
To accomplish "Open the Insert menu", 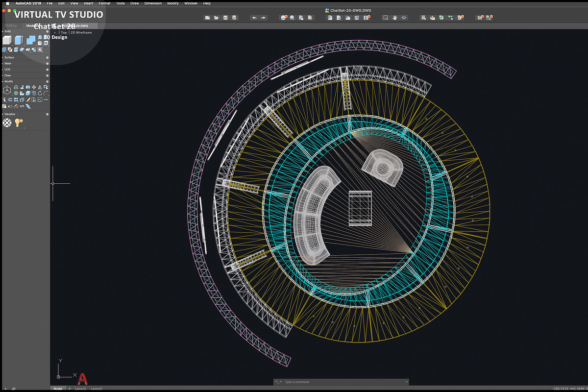I will point(88,3).
